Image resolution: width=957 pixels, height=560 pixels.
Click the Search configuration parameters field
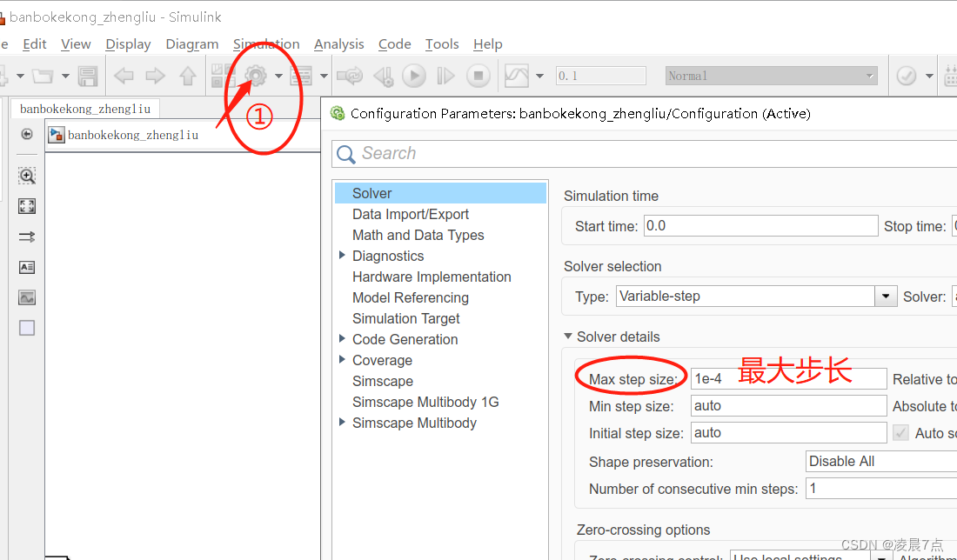pos(644,154)
